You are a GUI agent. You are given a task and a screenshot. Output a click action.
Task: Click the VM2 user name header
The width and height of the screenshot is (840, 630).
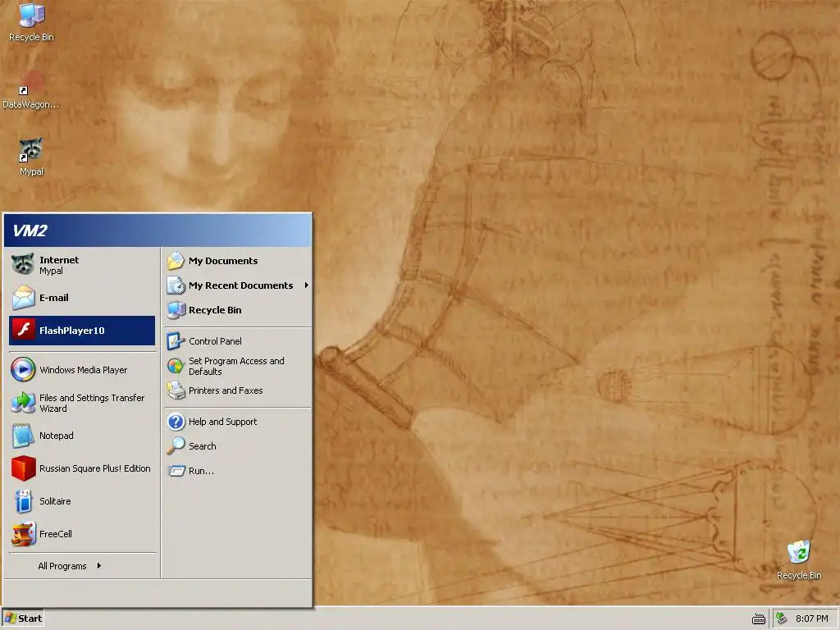30,231
